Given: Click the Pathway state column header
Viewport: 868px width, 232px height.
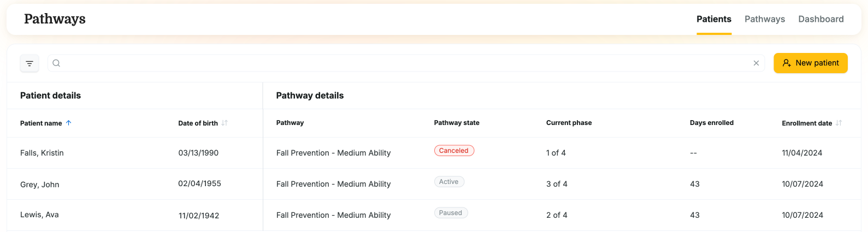Looking at the screenshot, I should (x=457, y=123).
